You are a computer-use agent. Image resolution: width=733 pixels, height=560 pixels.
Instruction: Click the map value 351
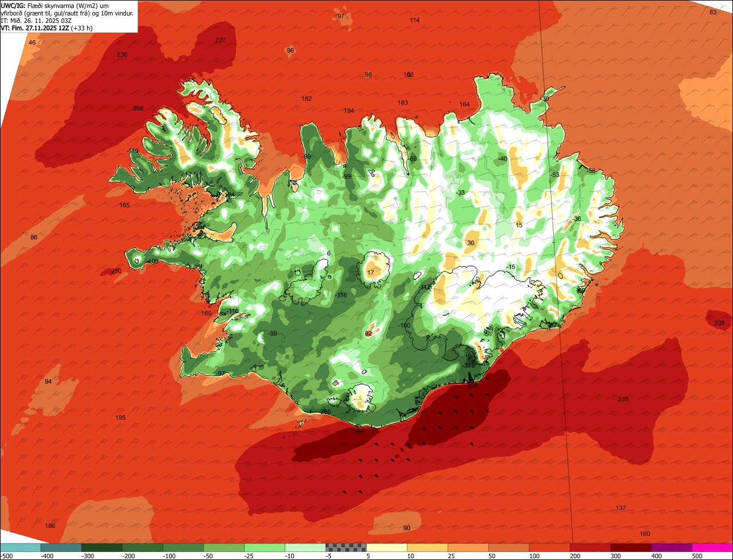click(x=358, y=431)
